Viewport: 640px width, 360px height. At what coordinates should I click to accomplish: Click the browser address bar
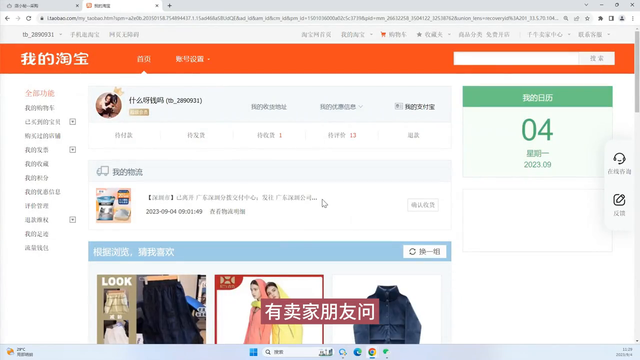pos(301,18)
